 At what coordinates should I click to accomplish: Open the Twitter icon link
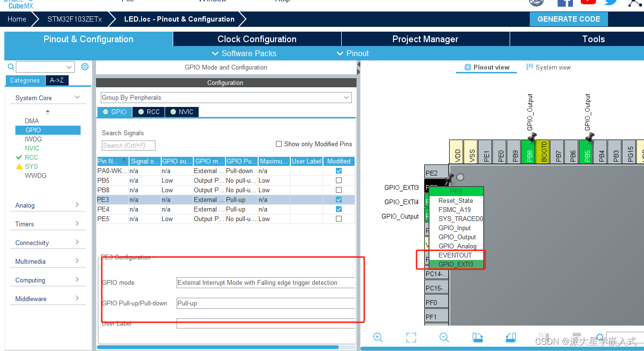(611, 2)
